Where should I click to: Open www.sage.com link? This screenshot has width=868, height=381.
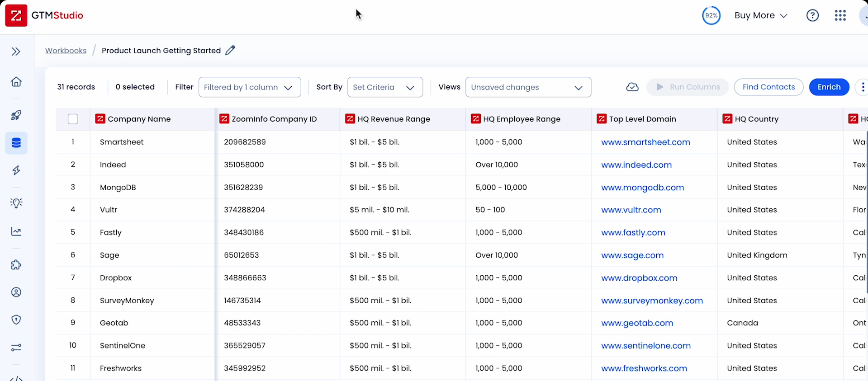(x=632, y=255)
